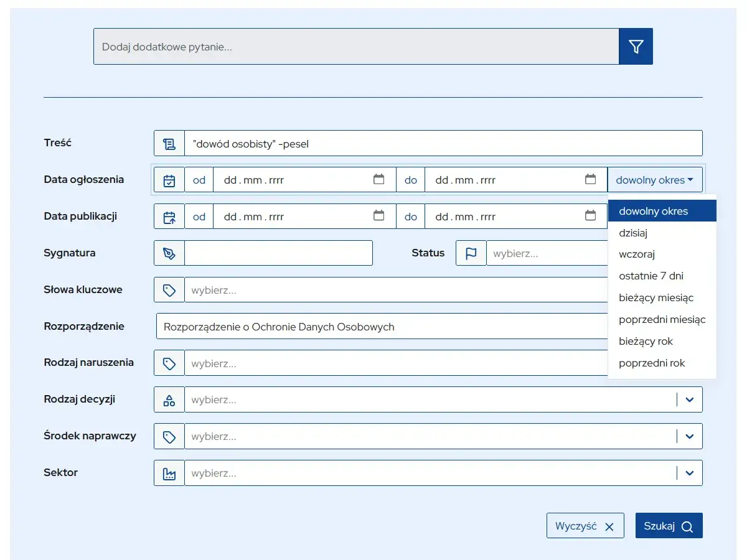Image resolution: width=747 pixels, height=560 pixels.
Task: Open the Słowa kluczowe select field
Action: [396, 290]
